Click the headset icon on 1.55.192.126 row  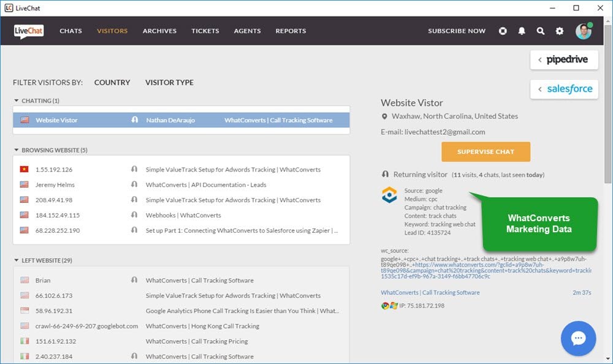click(x=134, y=169)
